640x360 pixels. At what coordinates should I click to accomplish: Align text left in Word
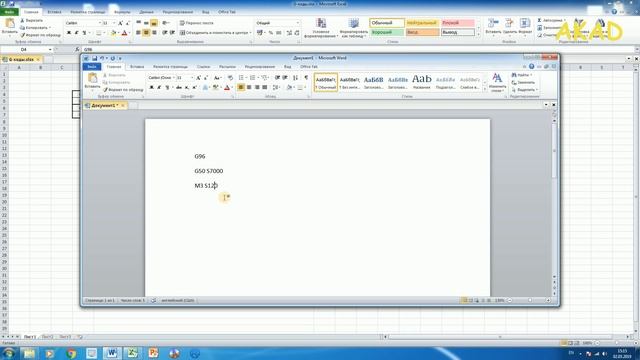point(241,87)
